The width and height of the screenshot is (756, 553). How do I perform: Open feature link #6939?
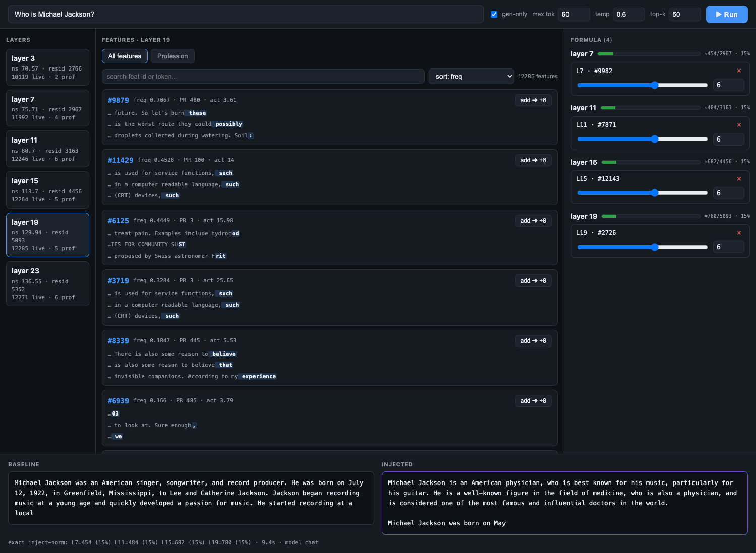click(x=118, y=401)
